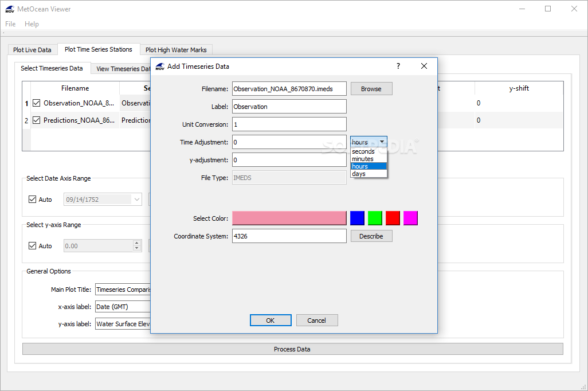Click the Coordinate System field showing 4326
Screen dimensions: 588x391
(x=289, y=236)
